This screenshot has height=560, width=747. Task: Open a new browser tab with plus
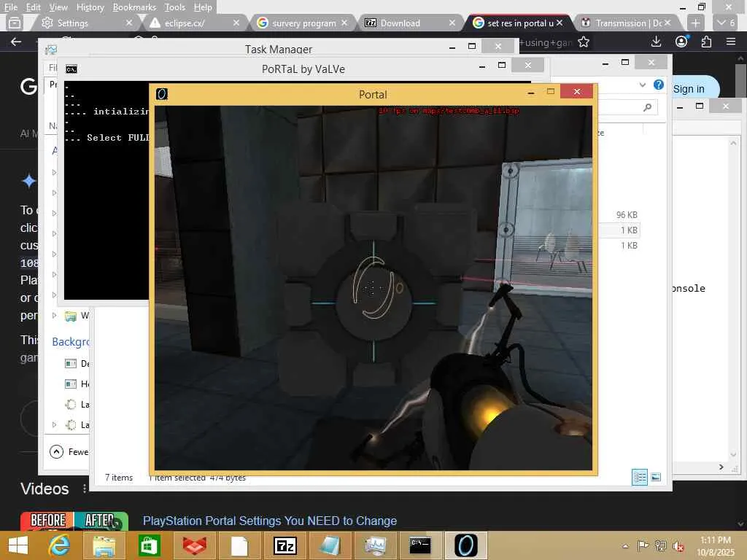click(695, 23)
